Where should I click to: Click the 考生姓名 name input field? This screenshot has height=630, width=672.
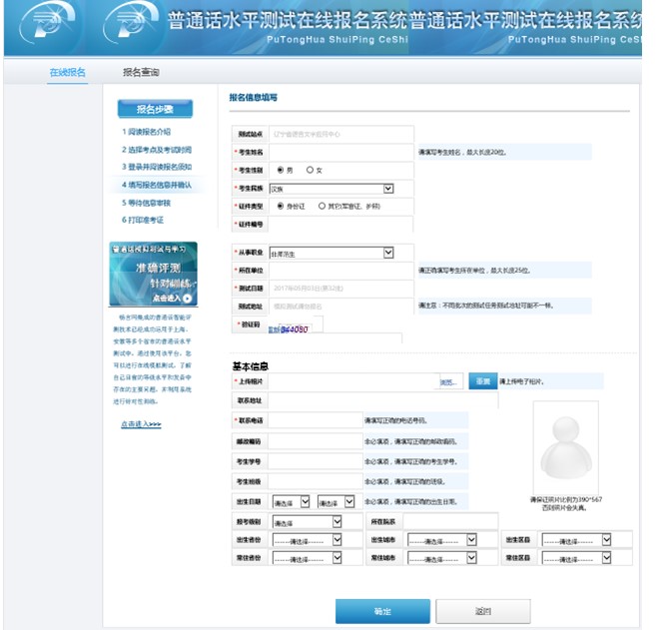340,152
